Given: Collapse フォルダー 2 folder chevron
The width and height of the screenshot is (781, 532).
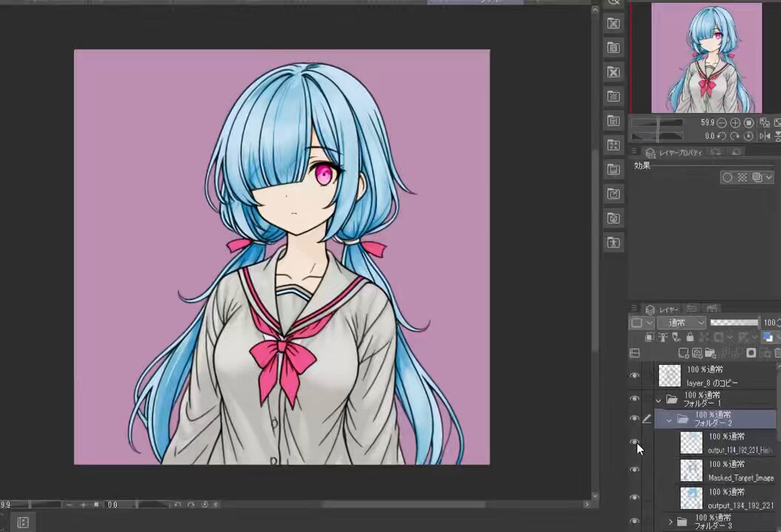Looking at the screenshot, I should click(669, 420).
